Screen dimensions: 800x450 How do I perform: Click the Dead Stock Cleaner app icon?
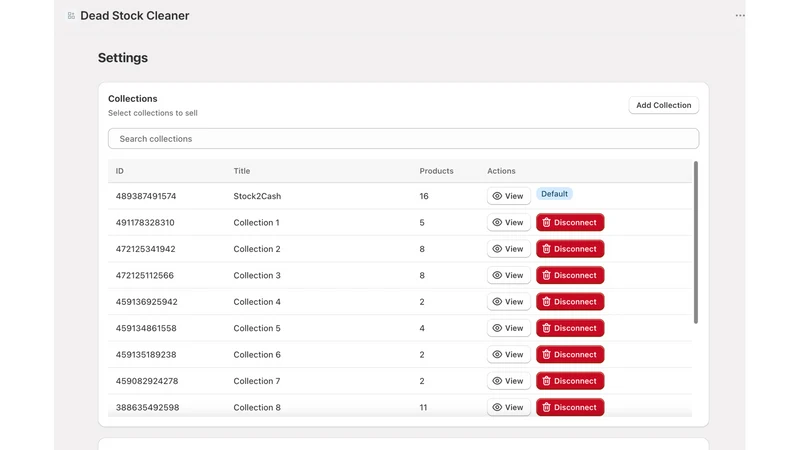tap(71, 16)
